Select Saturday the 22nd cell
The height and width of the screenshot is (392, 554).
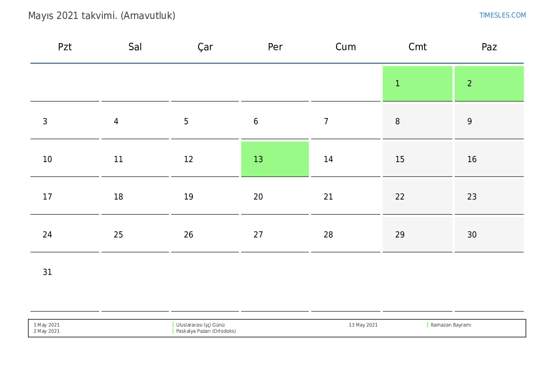[400, 197]
